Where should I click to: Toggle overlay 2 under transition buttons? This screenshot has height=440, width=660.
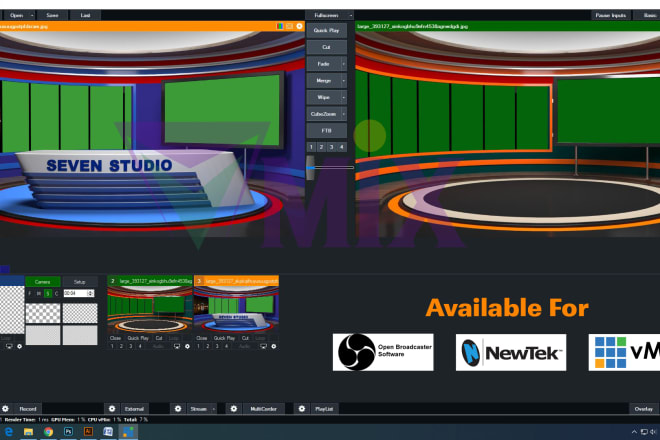322,147
